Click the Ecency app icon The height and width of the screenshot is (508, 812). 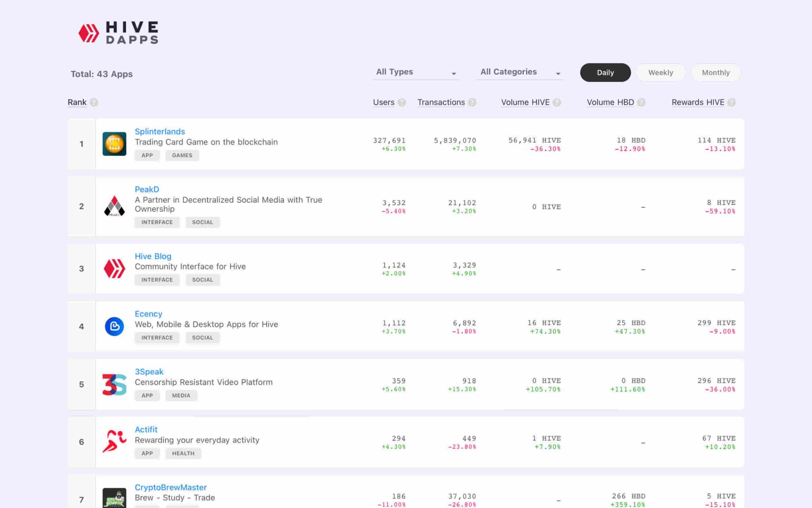(x=114, y=326)
